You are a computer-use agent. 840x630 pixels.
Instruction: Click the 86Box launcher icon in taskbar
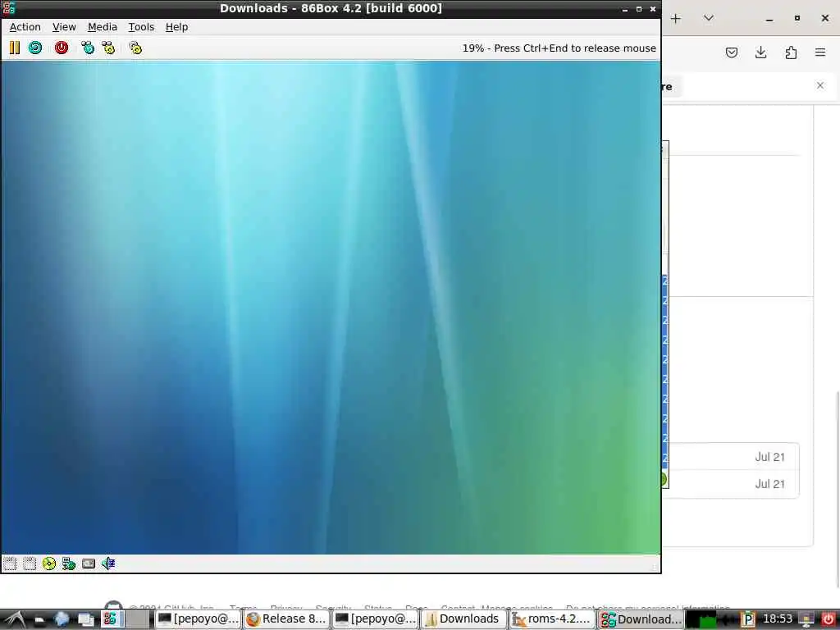tap(111, 619)
